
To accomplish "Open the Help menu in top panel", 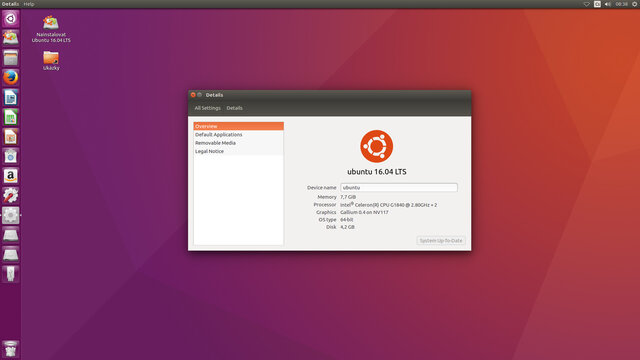I will (x=29, y=4).
